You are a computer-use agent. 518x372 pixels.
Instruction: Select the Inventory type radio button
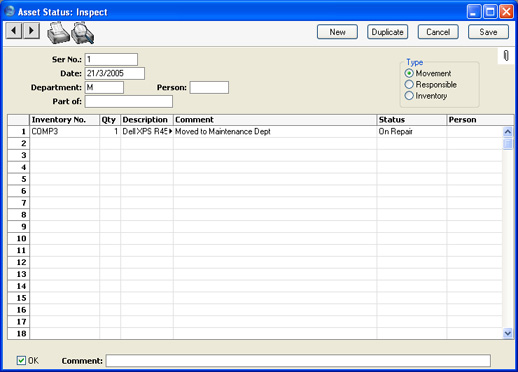(409, 96)
